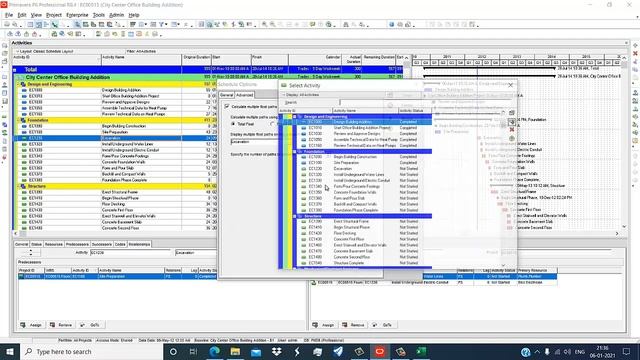The width and height of the screenshot is (640, 360).
Task: Open the Layout: Classic Schedule Layout dropdown
Action: 44,51
